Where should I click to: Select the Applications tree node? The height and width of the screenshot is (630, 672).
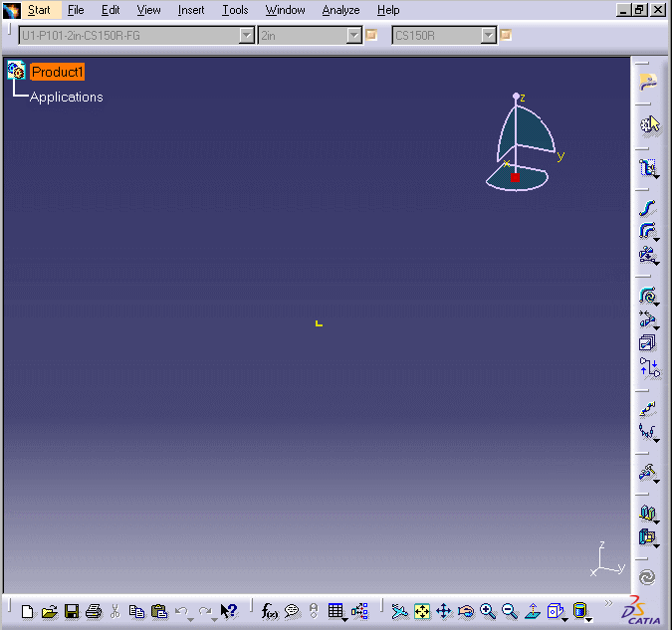coord(66,97)
